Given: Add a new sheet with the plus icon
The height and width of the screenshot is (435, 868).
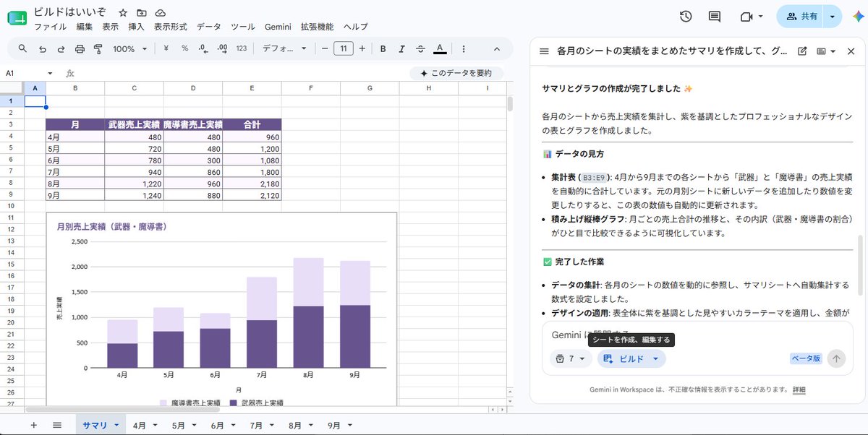Looking at the screenshot, I should pyautogui.click(x=33, y=426).
